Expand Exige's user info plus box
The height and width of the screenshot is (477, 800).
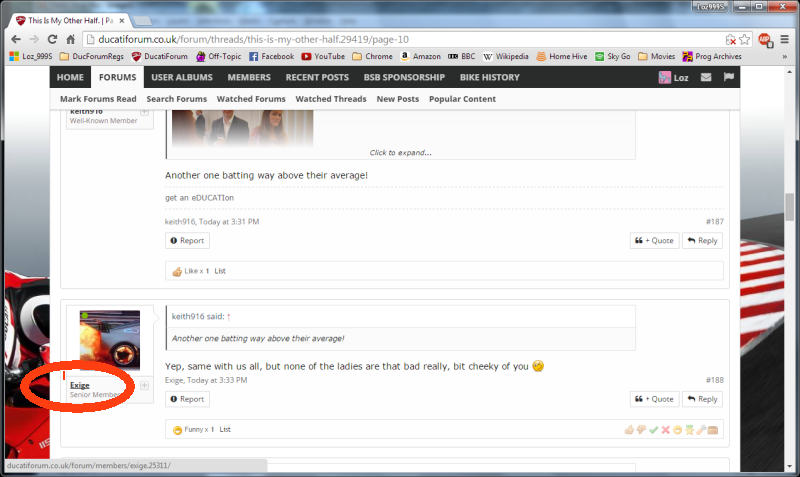[x=144, y=385]
